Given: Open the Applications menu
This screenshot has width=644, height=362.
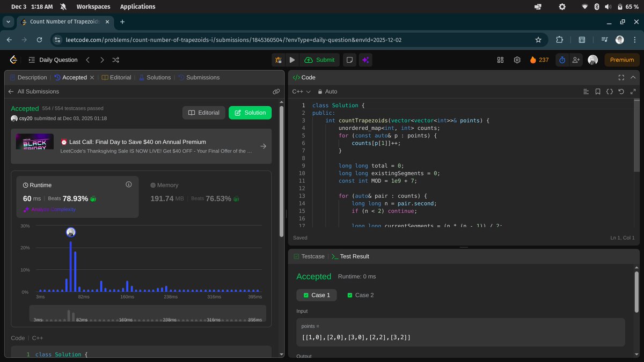Looking at the screenshot, I should point(137,6).
